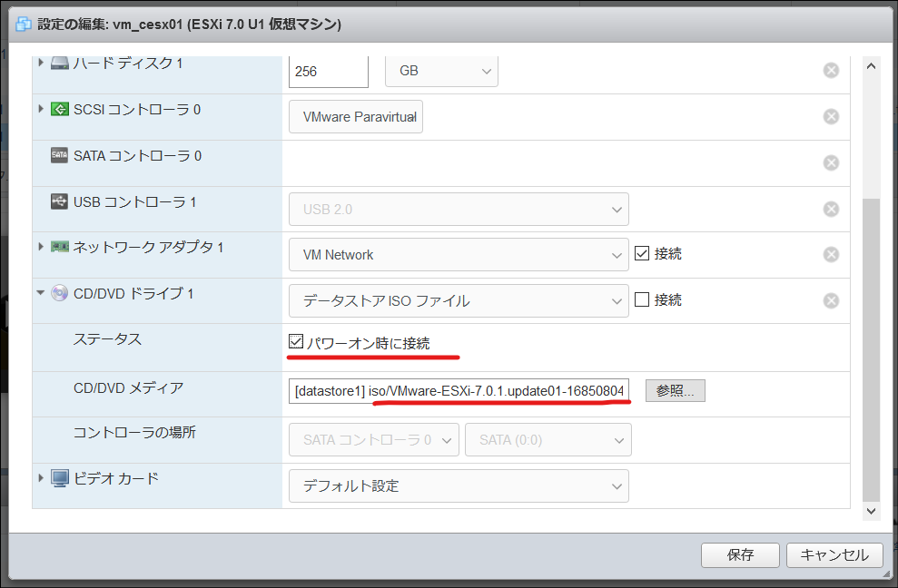Screen dimensions: 898x588
Task: Click the CD/DVD メディア ISO path field
Action: click(459, 391)
